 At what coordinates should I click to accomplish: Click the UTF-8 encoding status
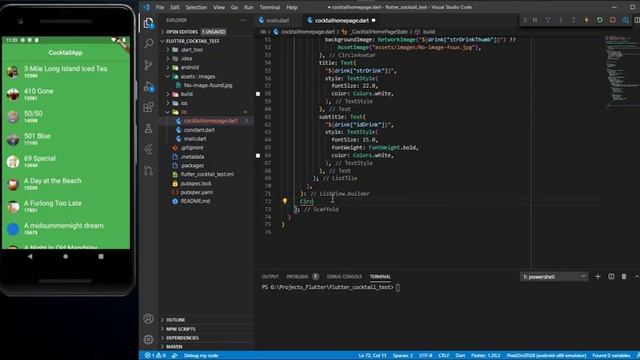[x=425, y=356]
